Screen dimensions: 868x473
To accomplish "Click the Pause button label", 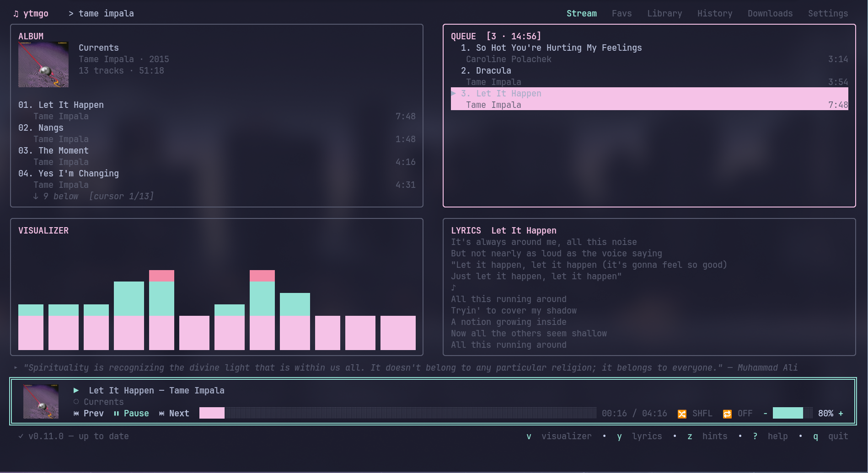I will (x=136, y=414).
